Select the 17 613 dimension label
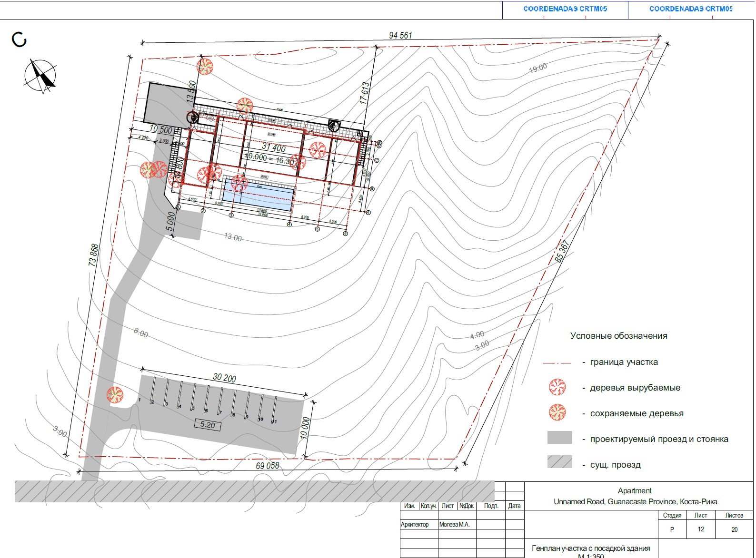The image size is (756, 558). coord(364,93)
